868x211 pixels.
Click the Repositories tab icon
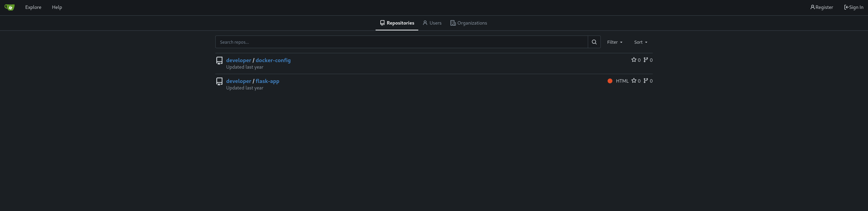(382, 23)
